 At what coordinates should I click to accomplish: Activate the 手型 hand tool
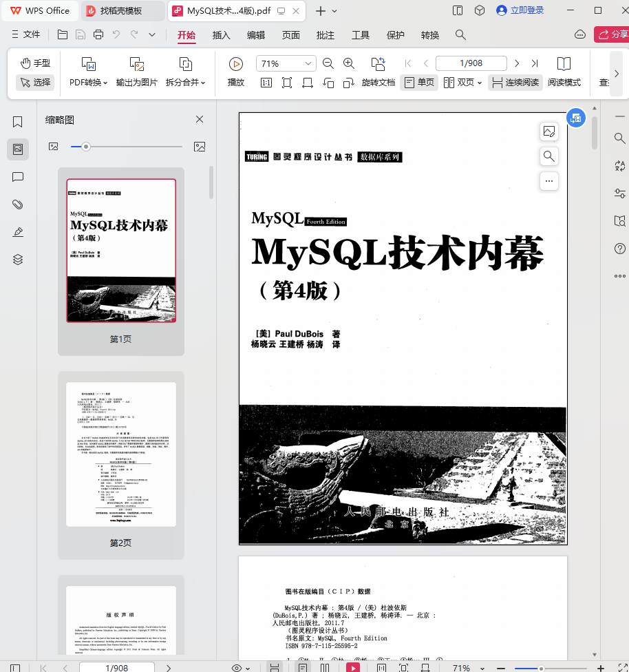pos(35,63)
